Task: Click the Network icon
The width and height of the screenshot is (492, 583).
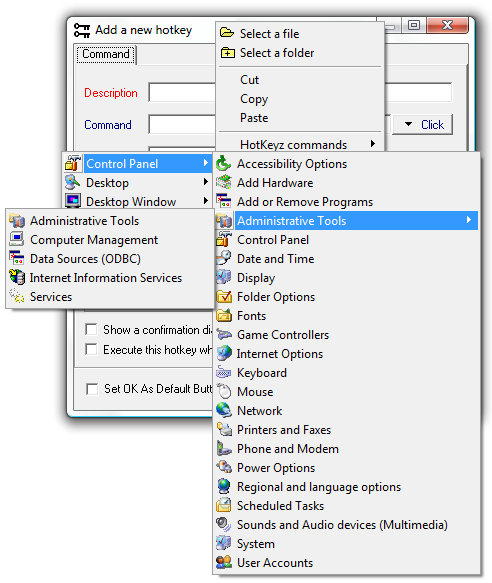Action: [224, 410]
